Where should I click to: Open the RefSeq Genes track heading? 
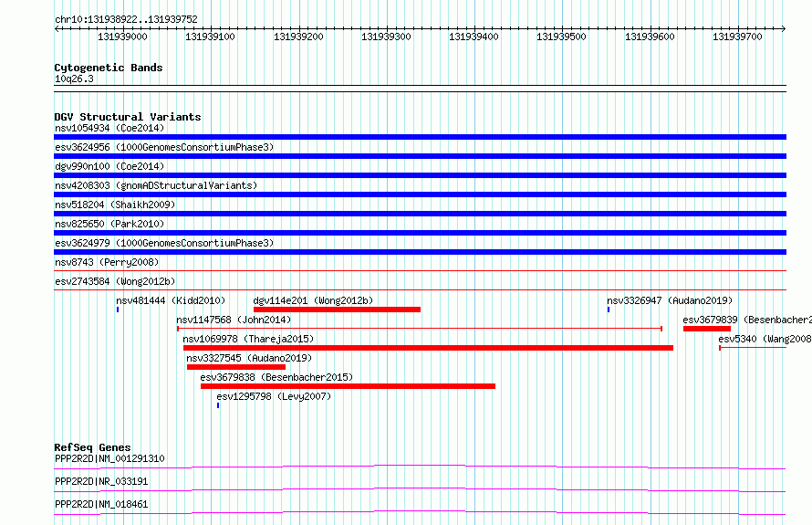pos(92,447)
